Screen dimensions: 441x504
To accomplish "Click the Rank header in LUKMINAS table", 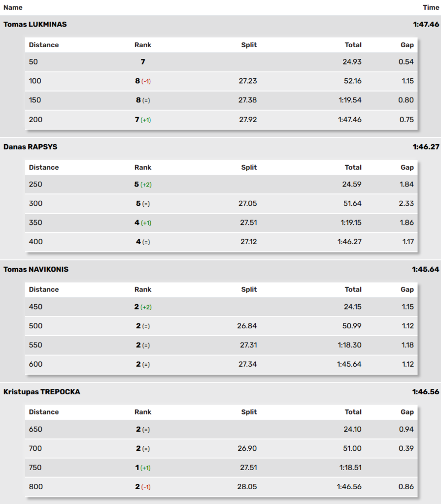I will [142, 45].
